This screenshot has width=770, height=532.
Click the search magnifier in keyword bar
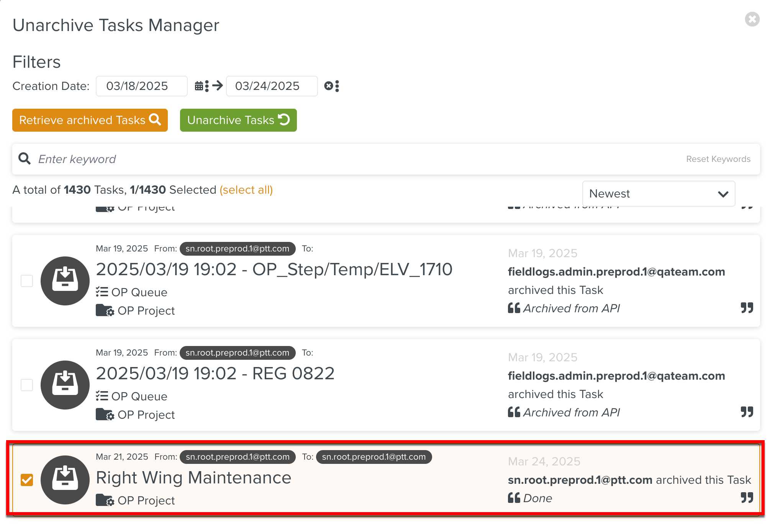[x=25, y=158]
